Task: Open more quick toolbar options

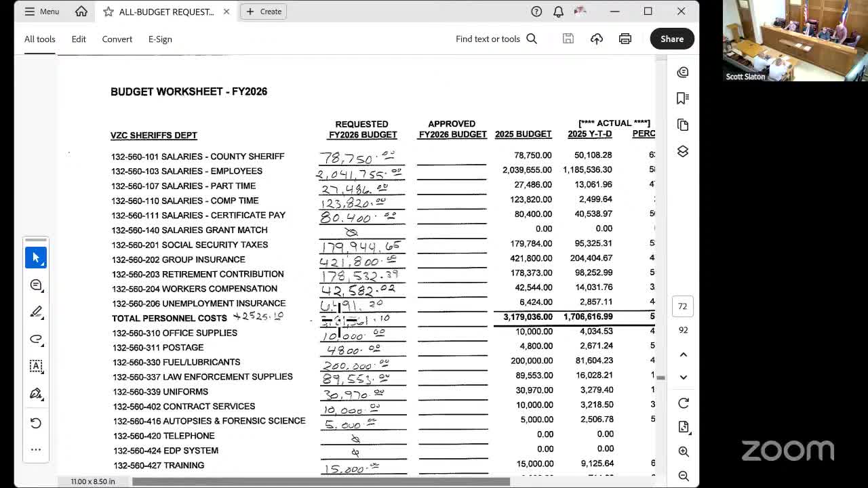Action: (36, 449)
